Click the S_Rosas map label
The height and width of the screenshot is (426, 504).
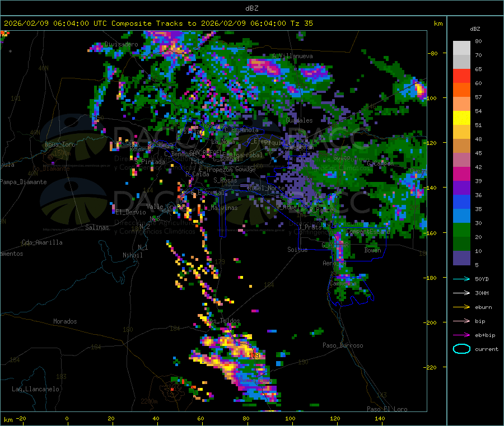225,180
